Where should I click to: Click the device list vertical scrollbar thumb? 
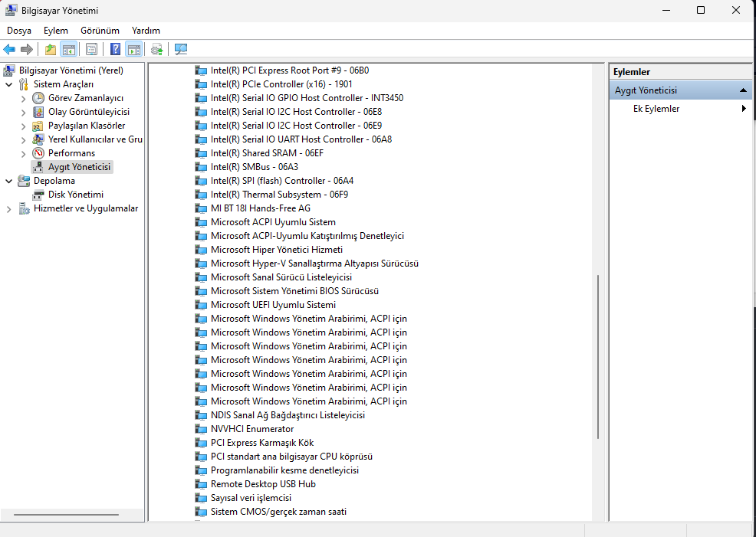[598, 357]
